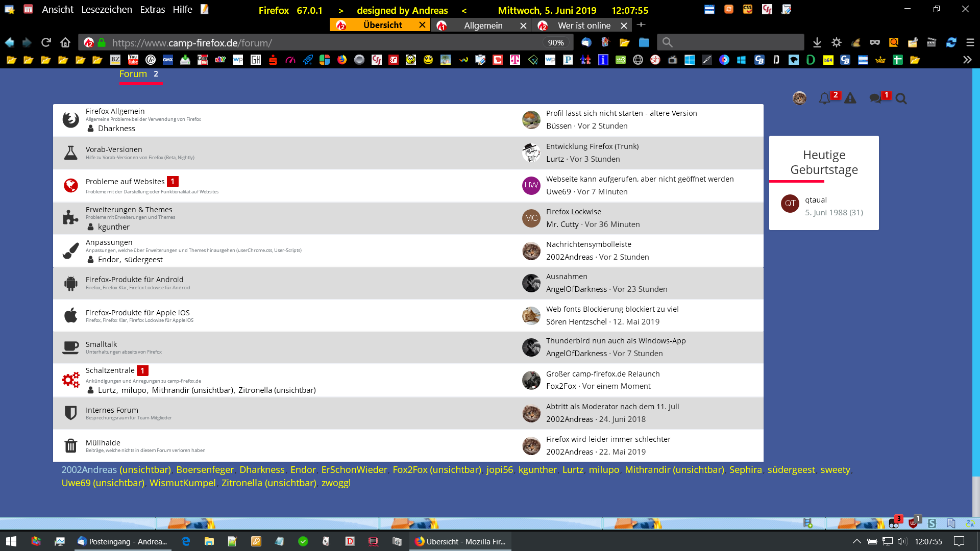Open the Probleme auf Websites forum
The image size is (980, 551).
point(125,182)
